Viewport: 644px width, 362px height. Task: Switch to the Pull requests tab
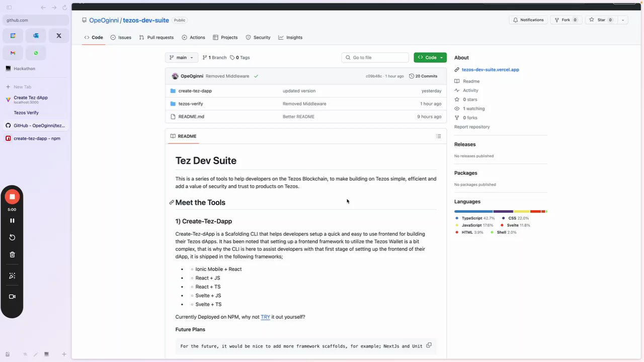coord(156,38)
